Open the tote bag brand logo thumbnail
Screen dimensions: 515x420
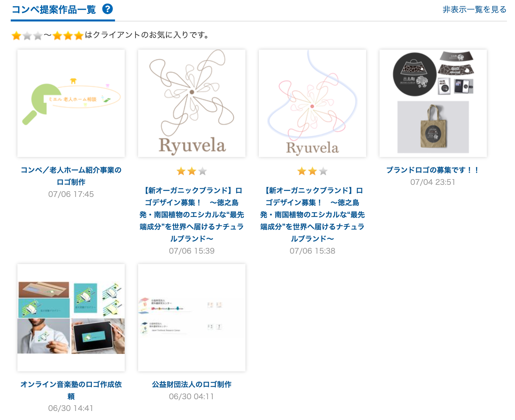click(x=433, y=103)
